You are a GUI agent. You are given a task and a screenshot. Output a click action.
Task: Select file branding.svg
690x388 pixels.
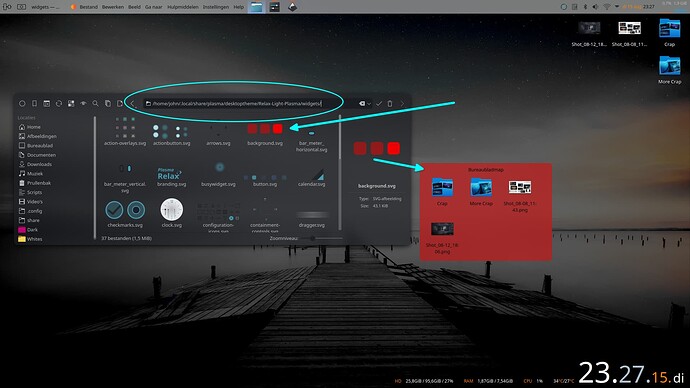tap(172, 176)
